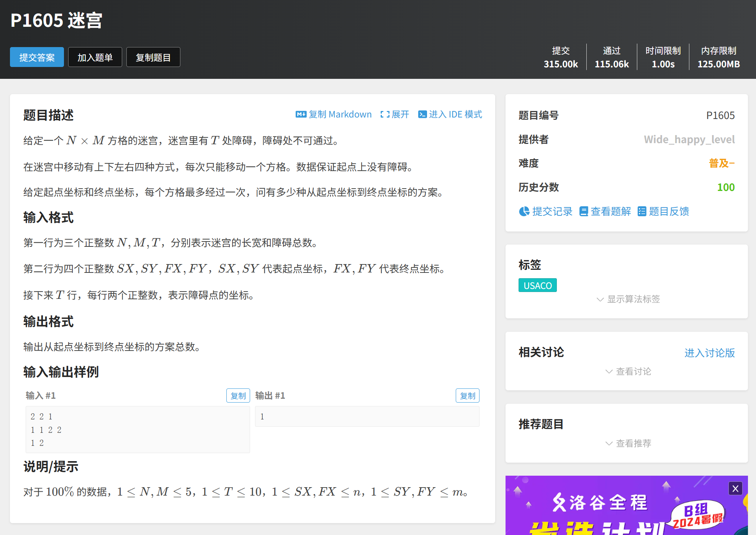Click the copy problem button
Viewport: 756px width, 535px height.
153,57
